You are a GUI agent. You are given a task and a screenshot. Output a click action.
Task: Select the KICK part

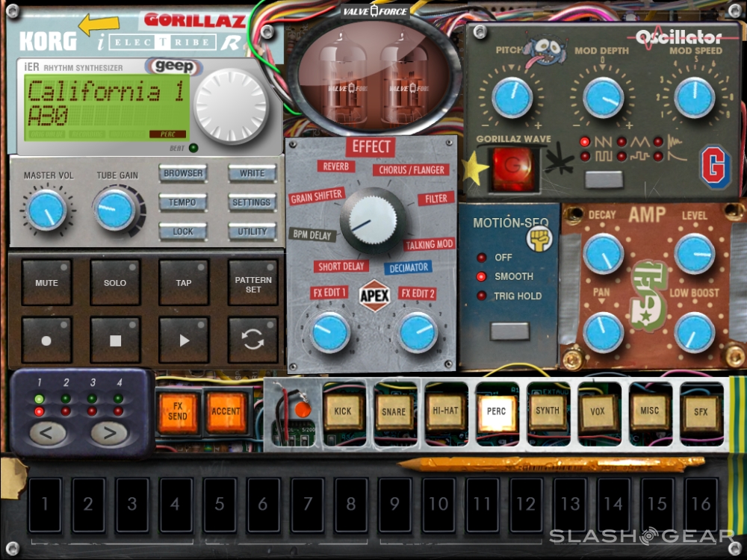[343, 411]
